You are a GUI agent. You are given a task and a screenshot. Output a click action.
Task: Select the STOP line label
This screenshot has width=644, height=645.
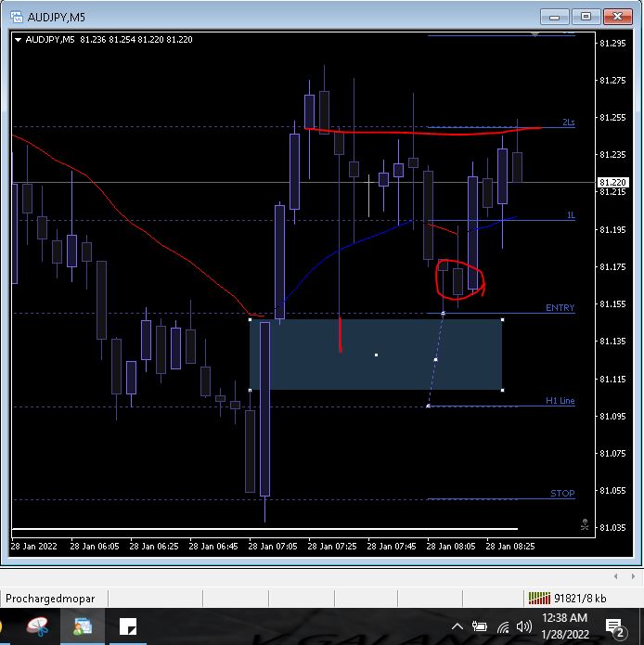(562, 493)
